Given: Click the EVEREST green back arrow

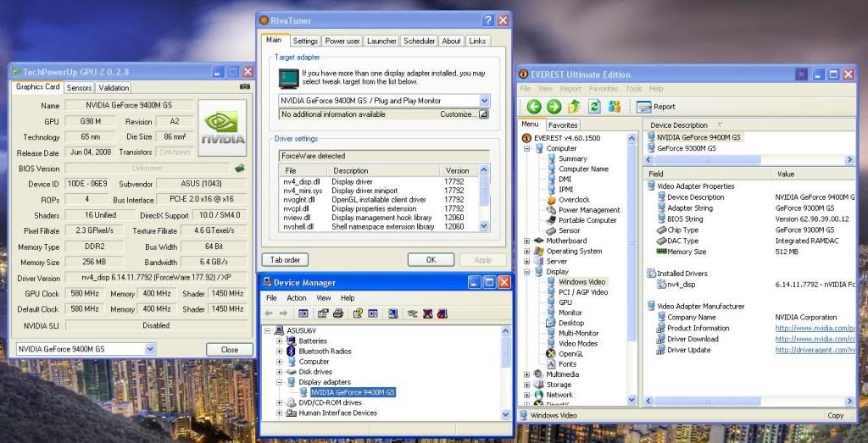Looking at the screenshot, I should [x=534, y=106].
